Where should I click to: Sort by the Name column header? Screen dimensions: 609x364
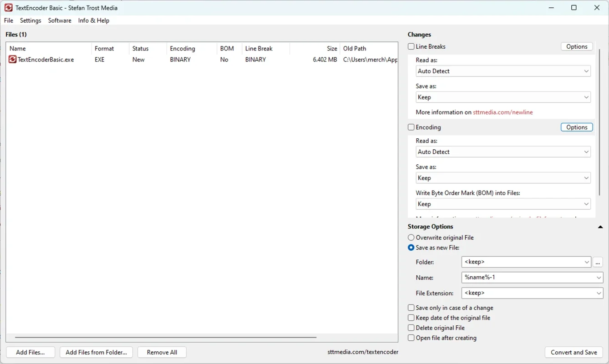pyautogui.click(x=49, y=49)
